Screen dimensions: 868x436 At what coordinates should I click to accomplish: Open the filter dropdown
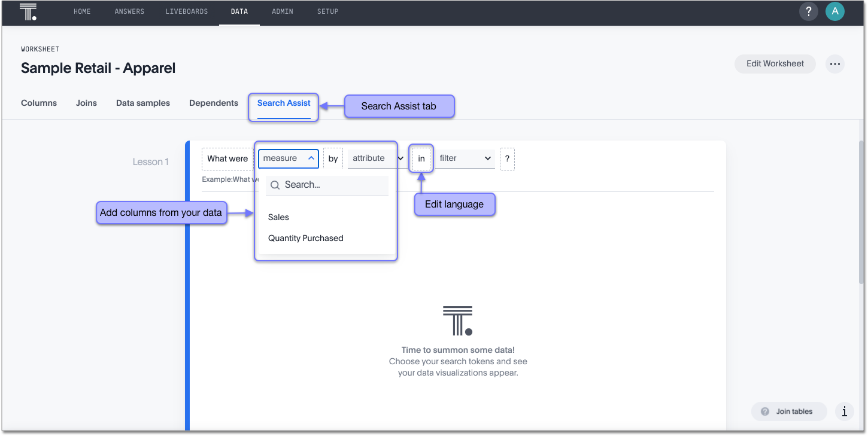coord(465,158)
